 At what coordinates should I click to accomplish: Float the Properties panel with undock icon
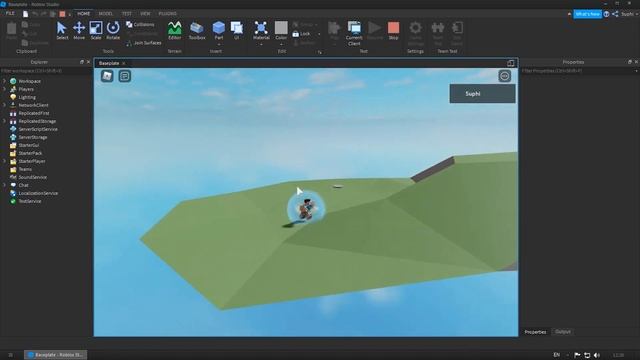click(629, 62)
